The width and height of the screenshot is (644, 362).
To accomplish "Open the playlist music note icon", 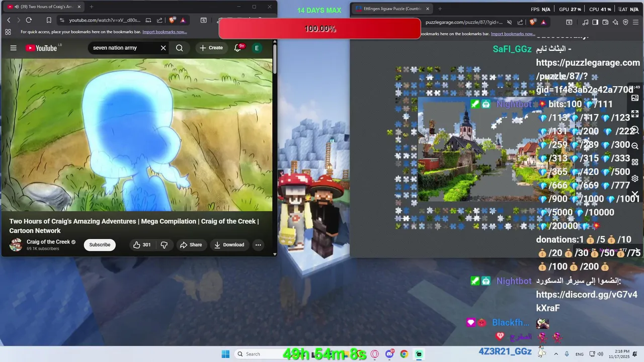I will (x=585, y=22).
